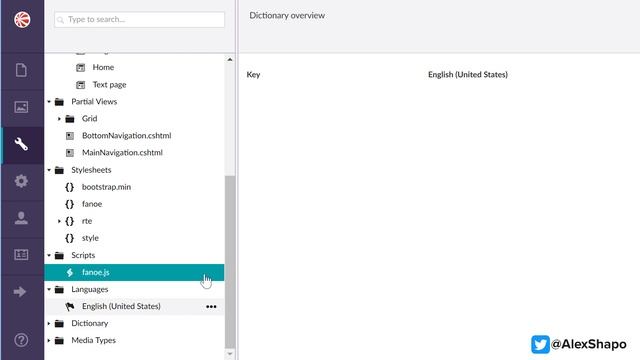Image resolution: width=640 pixels, height=360 pixels.
Task: Select the Home template label
Action: pyautogui.click(x=103, y=67)
